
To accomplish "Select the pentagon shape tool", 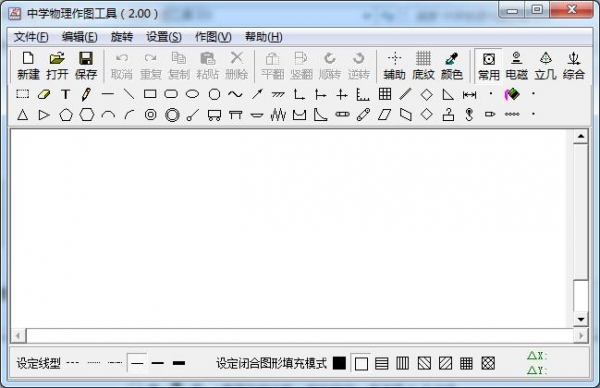I will point(66,114).
